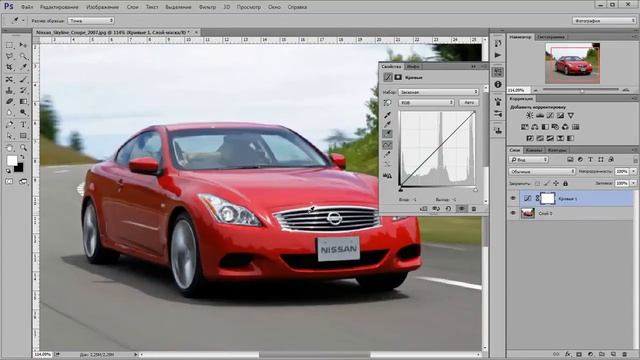Select edit points curve mode
This screenshot has height=360, width=640.
pos(387,145)
